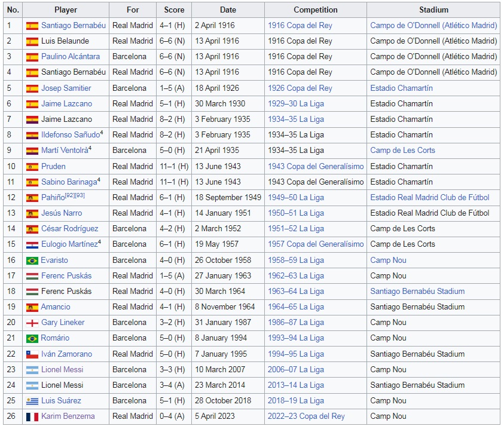
Task: Click the Player column header
Action: [x=66, y=10]
